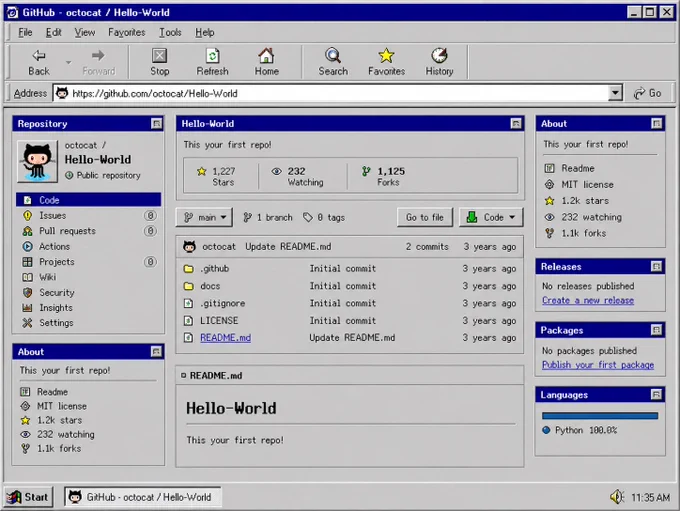
Task: Open Pull requests in sidebar
Action: (88, 231)
